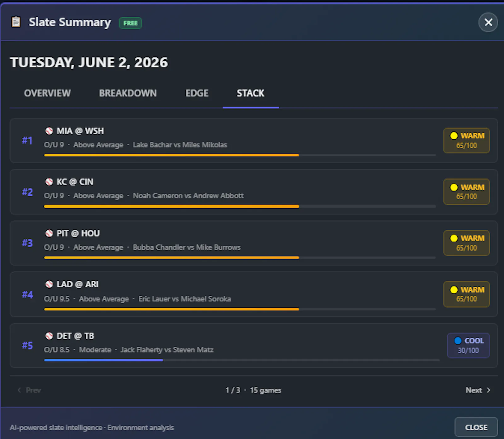Click the baseball icon for DET @ TB

[49, 336]
